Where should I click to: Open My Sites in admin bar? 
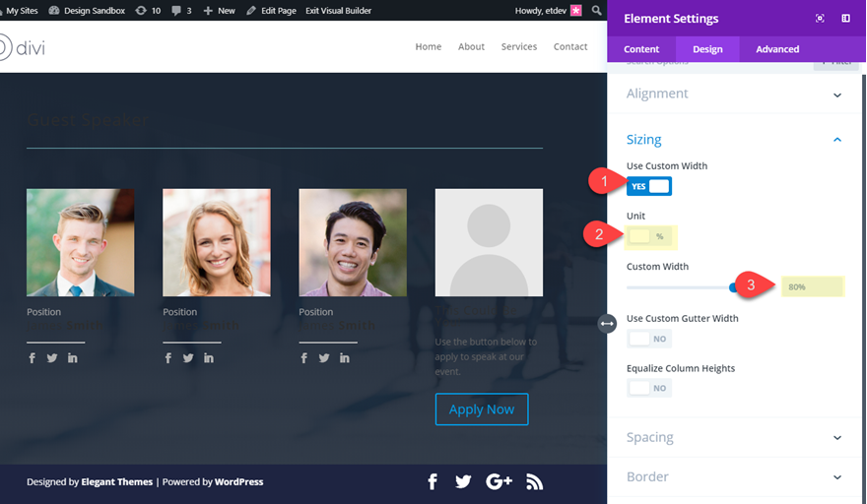(21, 11)
